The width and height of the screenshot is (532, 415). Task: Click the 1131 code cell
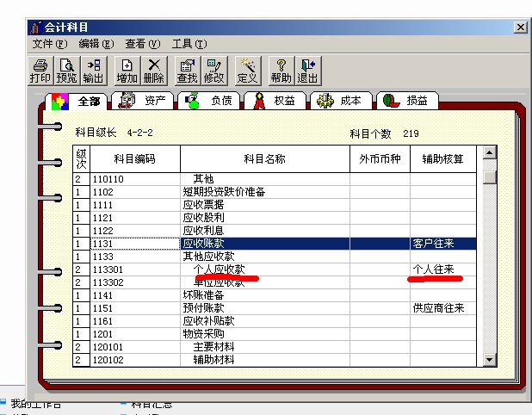pos(135,244)
